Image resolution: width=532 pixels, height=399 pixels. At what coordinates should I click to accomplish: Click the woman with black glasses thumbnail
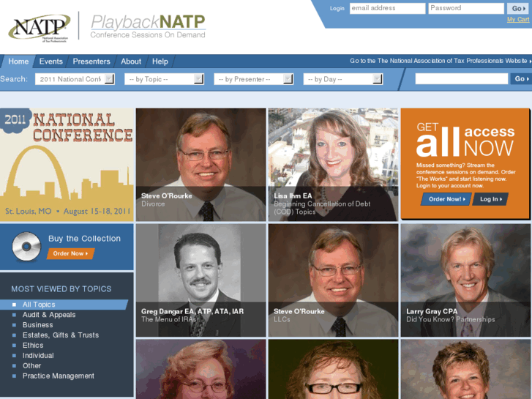tap(333, 369)
